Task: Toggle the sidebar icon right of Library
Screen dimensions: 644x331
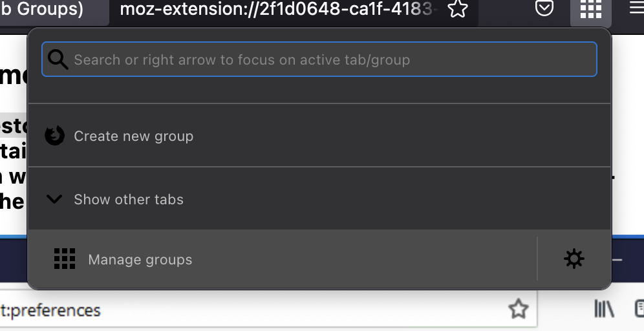Action: pyautogui.click(x=639, y=309)
